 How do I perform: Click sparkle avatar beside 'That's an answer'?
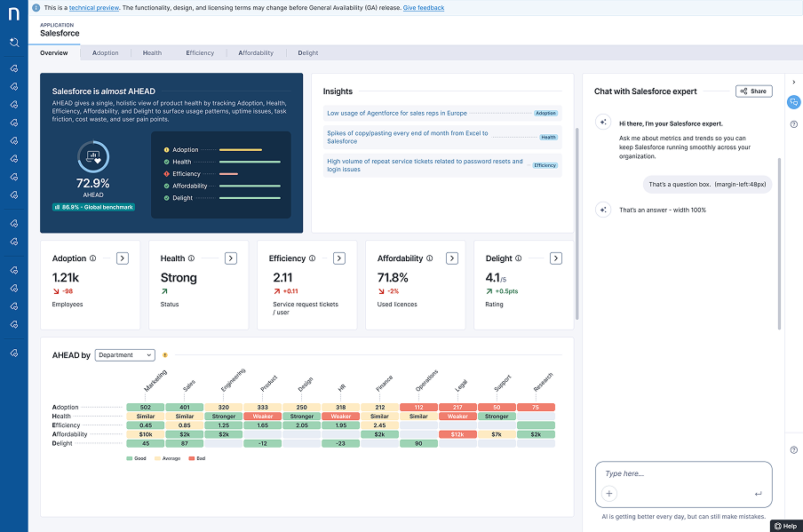pos(603,210)
